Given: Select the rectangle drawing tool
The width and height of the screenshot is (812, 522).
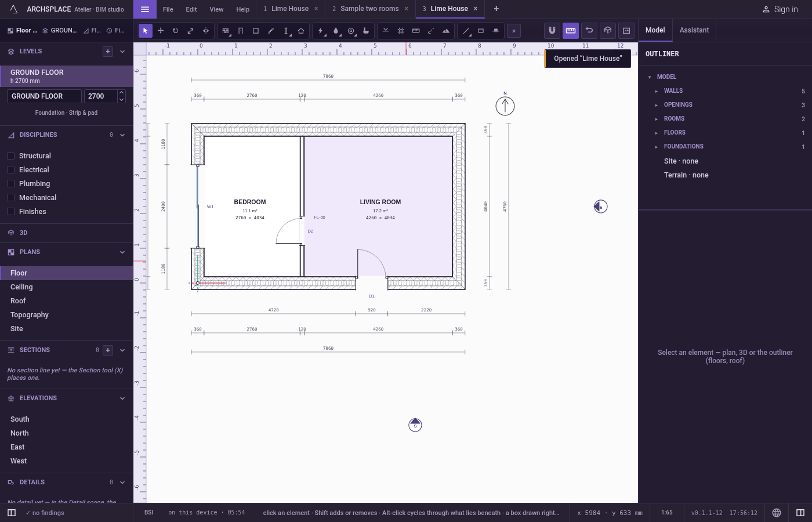Looking at the screenshot, I should tap(481, 31).
